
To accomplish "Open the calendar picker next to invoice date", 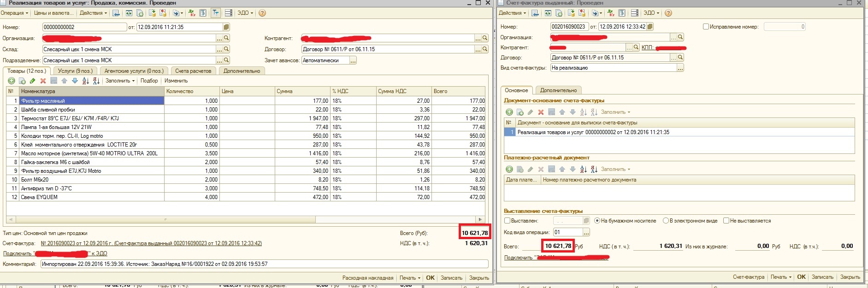I will tap(650, 27).
